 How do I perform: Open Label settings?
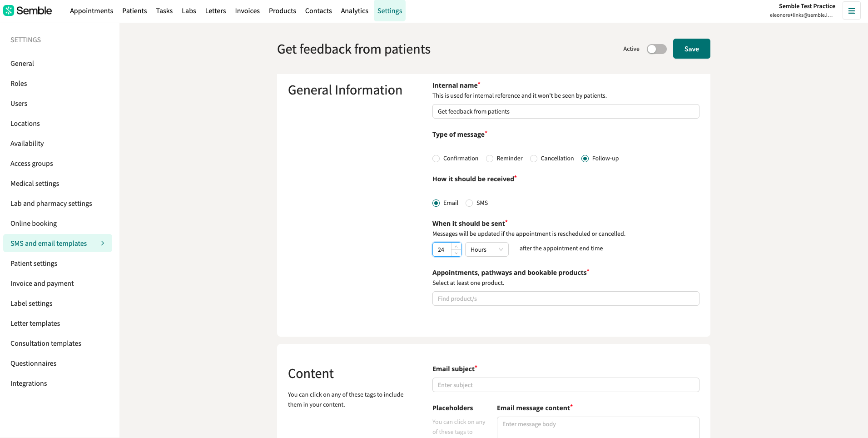tap(31, 304)
